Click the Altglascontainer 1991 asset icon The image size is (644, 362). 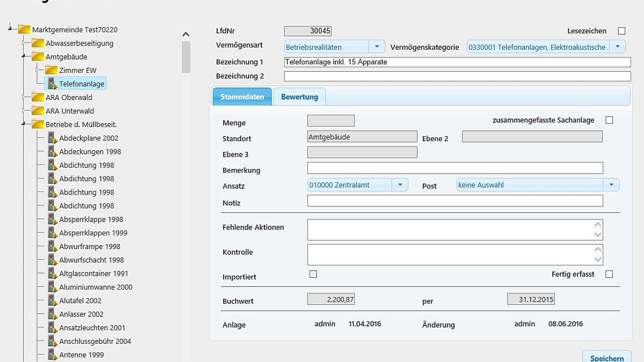(52, 273)
